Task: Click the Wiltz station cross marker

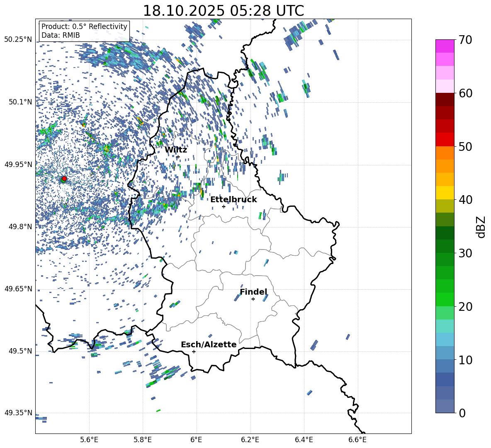Action: [178, 157]
